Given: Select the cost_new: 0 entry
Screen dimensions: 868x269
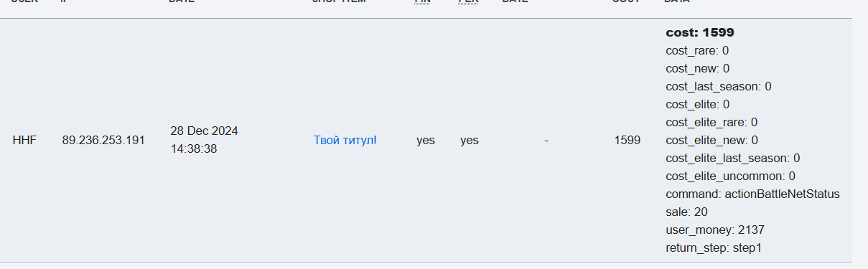Looking at the screenshot, I should (x=698, y=69).
